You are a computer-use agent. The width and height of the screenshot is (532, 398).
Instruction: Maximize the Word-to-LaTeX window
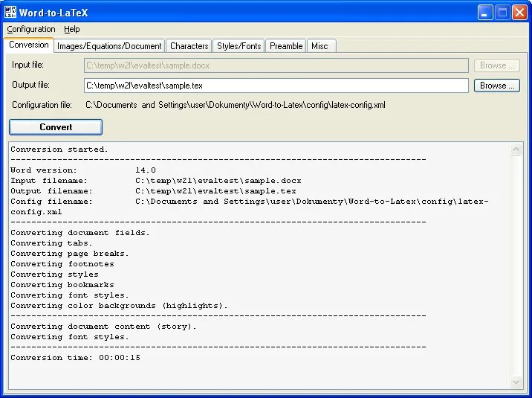pos(502,13)
